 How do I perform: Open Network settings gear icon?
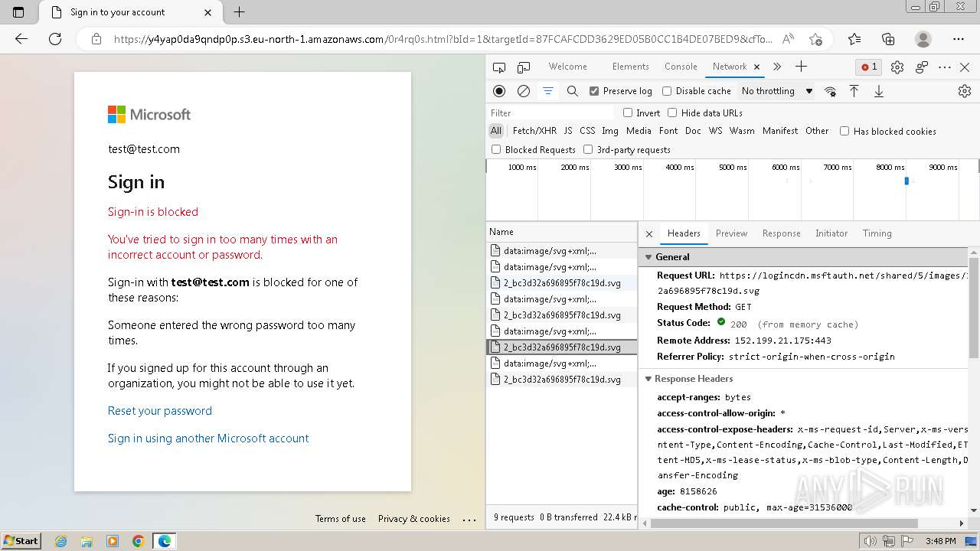[x=965, y=91]
